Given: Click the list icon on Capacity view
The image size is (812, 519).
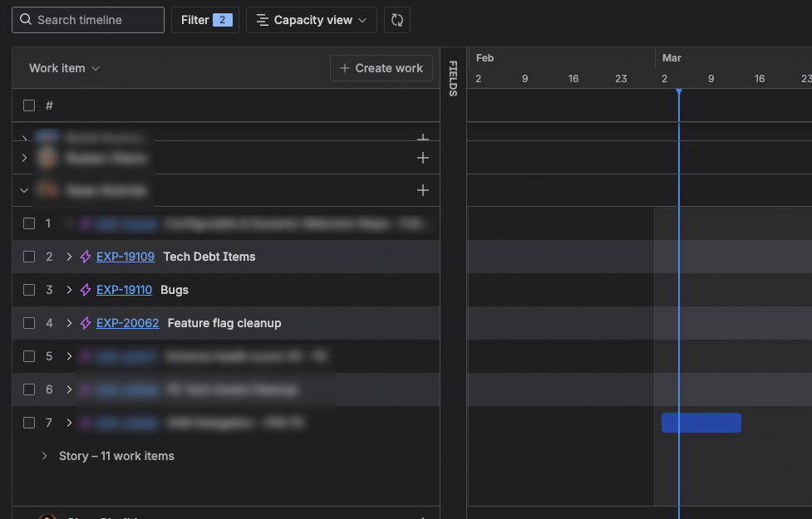Looking at the screenshot, I should coord(263,20).
